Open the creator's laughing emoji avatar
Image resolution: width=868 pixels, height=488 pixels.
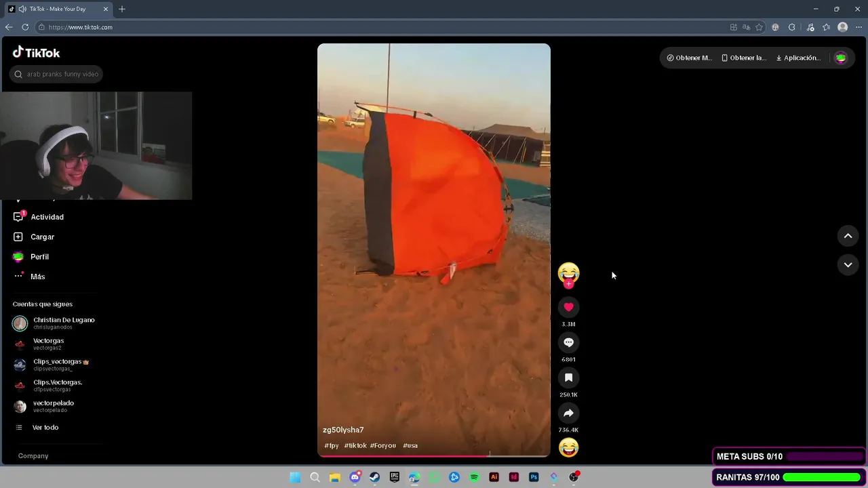[x=568, y=272]
